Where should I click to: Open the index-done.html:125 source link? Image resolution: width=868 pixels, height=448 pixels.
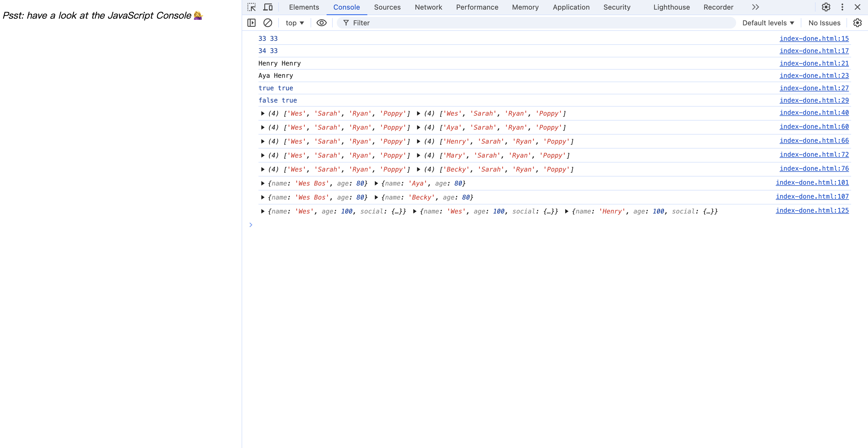click(x=812, y=210)
